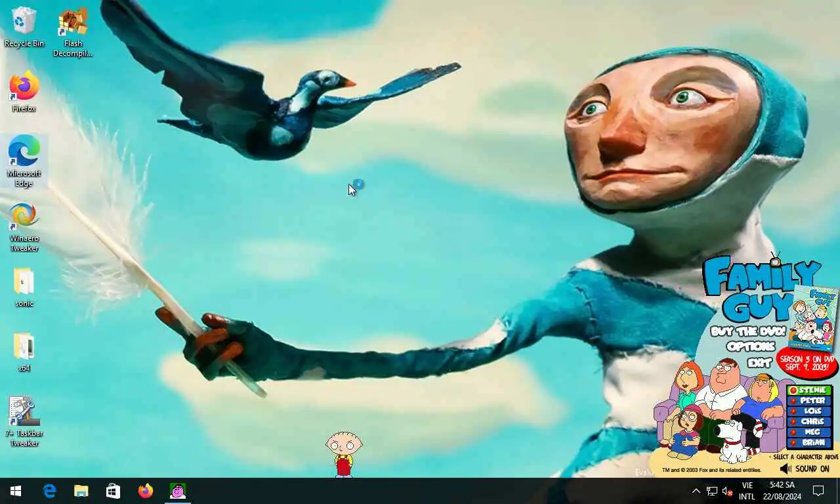Image resolution: width=840 pixels, height=504 pixels.
Task: Select the LOIS character option
Action: (x=808, y=411)
